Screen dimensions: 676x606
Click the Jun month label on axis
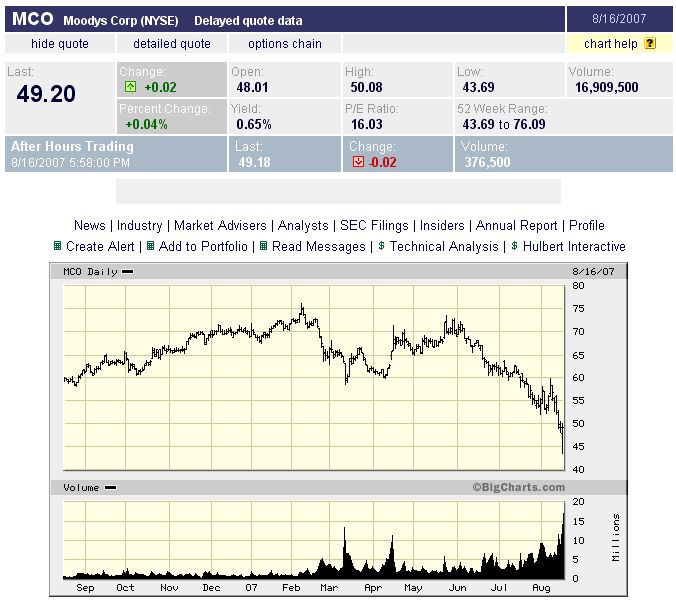point(457,587)
